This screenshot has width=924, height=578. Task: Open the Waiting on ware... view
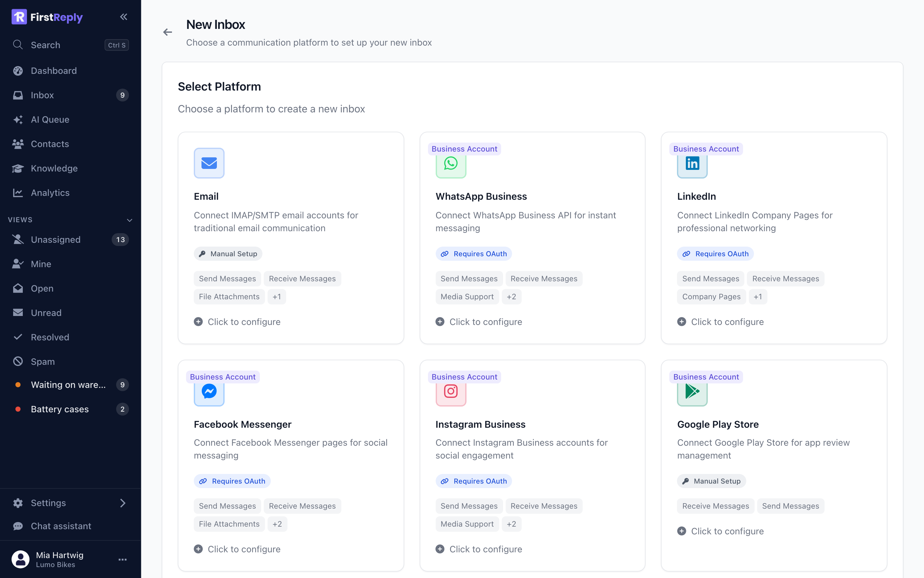(71, 385)
